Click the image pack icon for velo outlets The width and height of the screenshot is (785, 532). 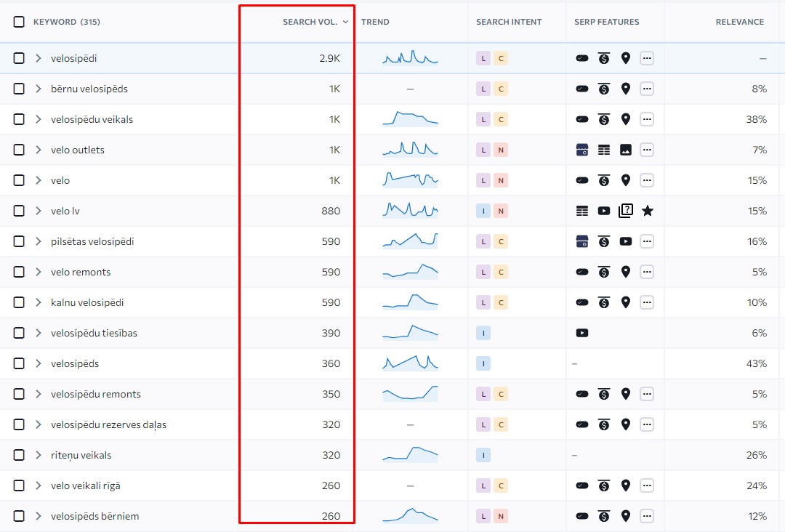pyautogui.click(x=625, y=150)
